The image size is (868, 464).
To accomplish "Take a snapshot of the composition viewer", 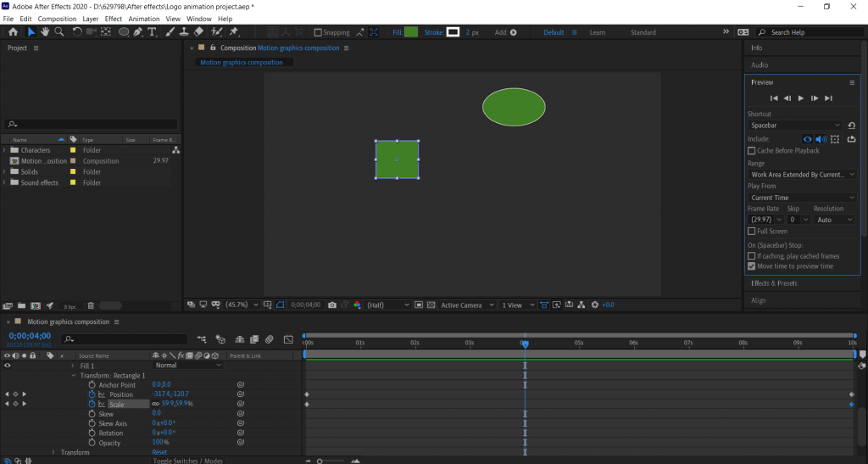I will click(332, 305).
